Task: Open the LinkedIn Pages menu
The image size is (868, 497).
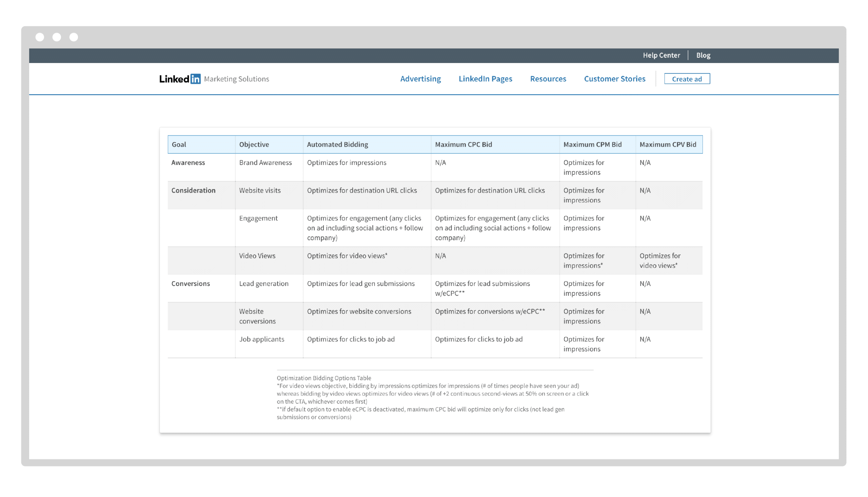Action: point(485,79)
